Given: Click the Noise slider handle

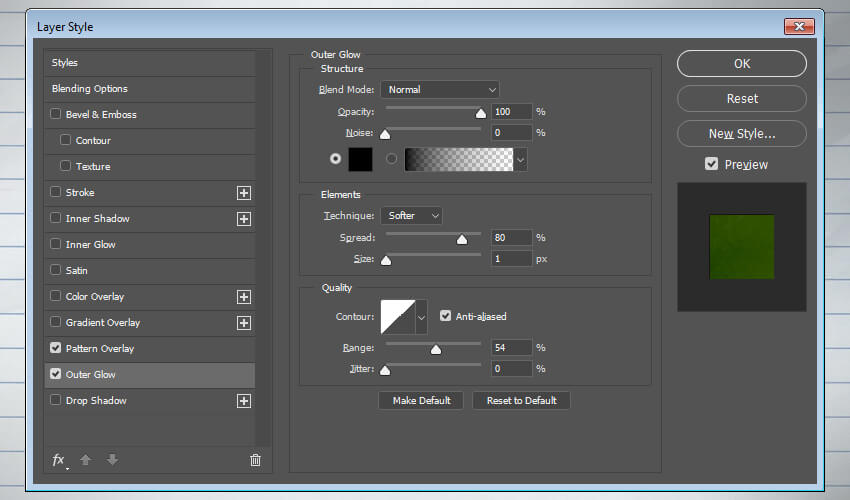Looking at the screenshot, I should tap(385, 134).
